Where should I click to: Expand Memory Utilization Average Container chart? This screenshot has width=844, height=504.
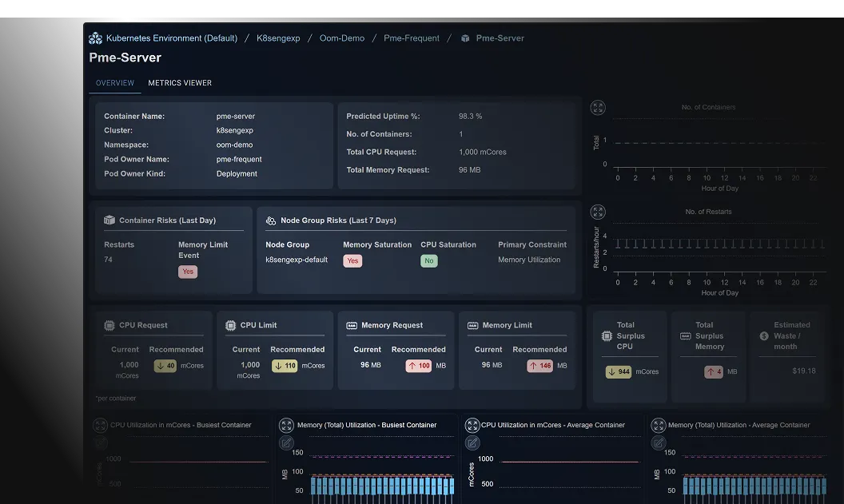(658, 426)
